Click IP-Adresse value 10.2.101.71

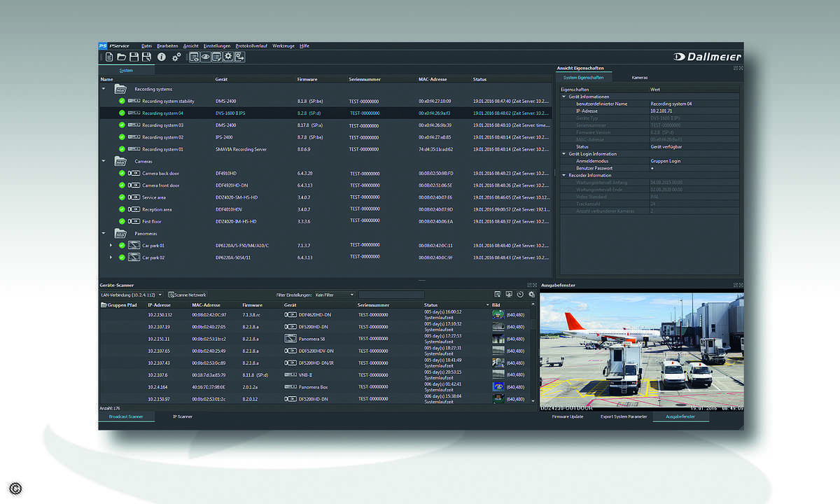[661, 111]
